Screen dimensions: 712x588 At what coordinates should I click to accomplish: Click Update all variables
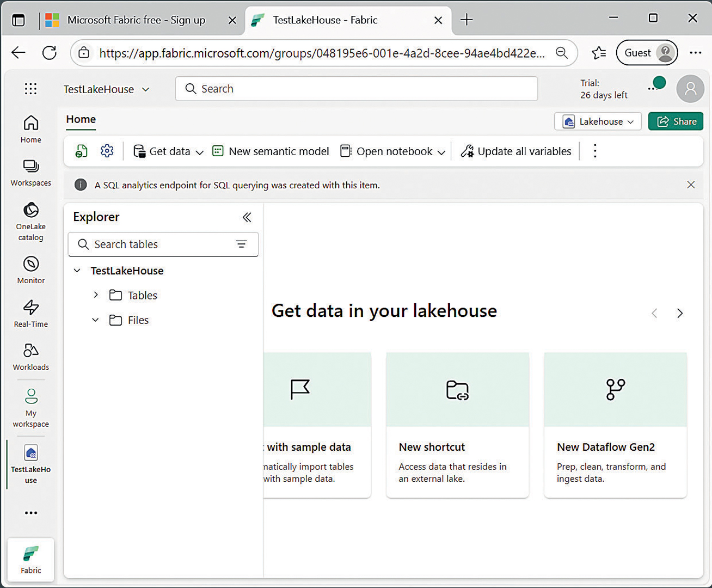tap(516, 151)
